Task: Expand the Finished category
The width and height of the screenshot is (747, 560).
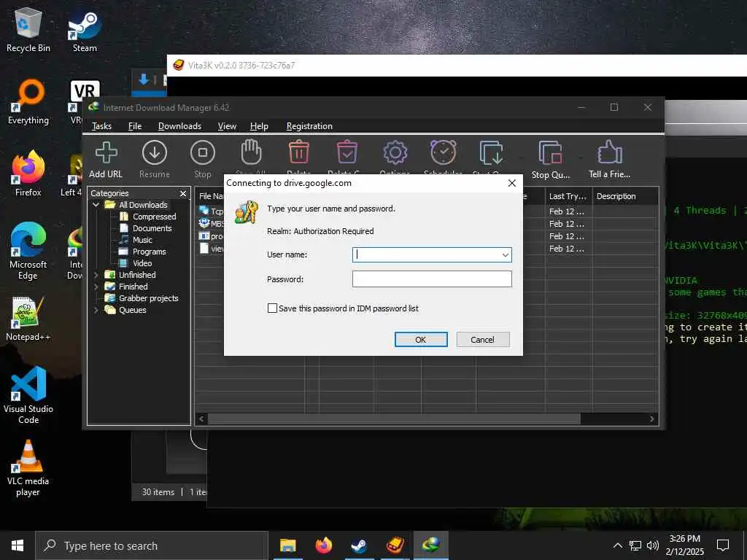Action: tap(96, 287)
